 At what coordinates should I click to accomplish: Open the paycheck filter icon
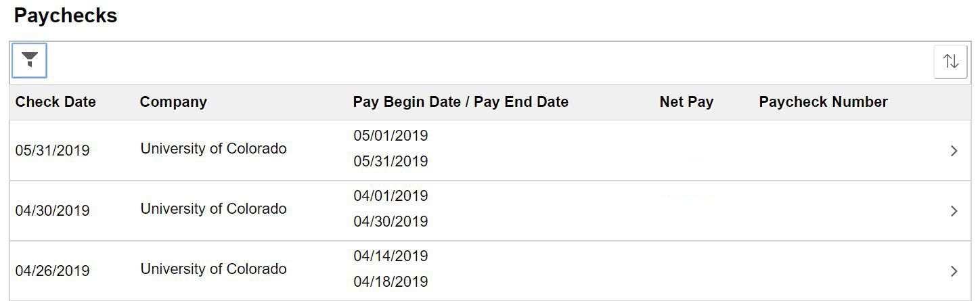click(x=30, y=61)
